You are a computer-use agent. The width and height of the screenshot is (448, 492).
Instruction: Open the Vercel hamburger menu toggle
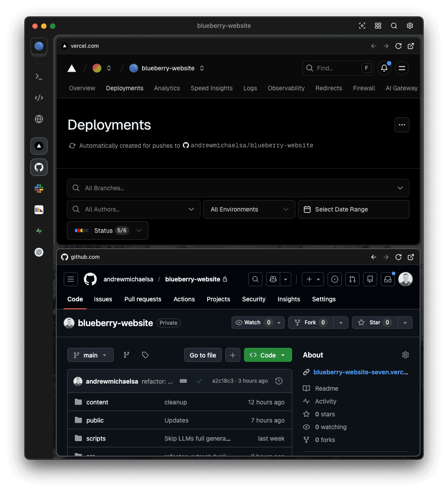click(x=402, y=68)
